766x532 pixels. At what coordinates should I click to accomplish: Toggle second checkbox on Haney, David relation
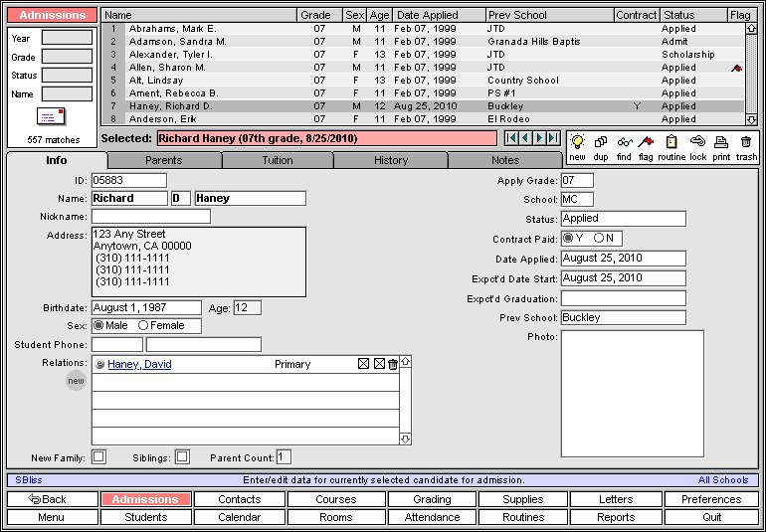(x=379, y=364)
